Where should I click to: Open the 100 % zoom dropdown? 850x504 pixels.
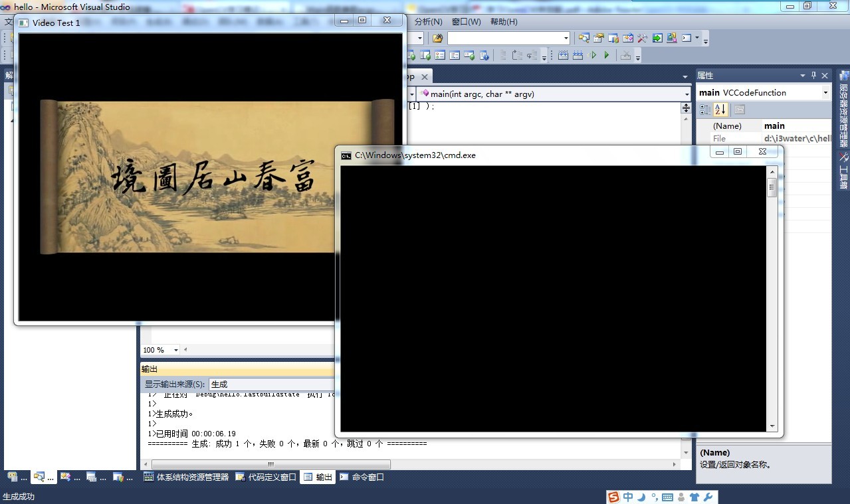176,350
